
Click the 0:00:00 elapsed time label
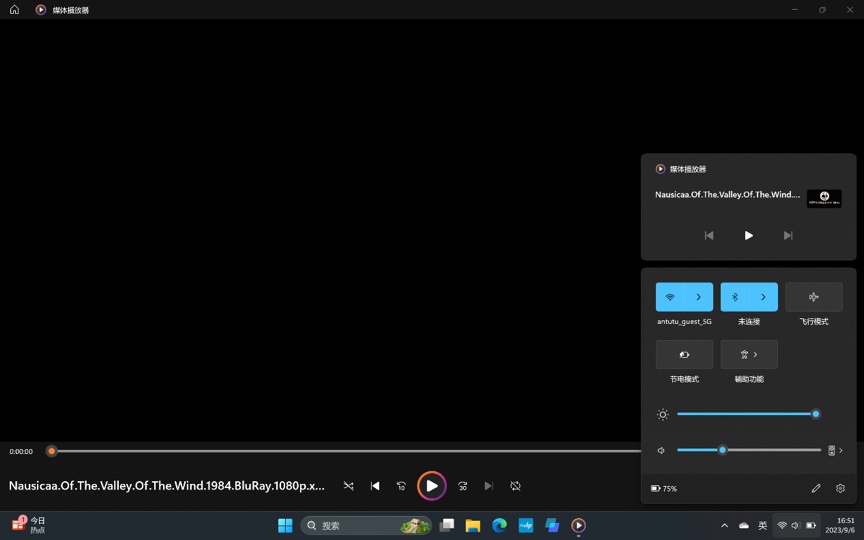(21, 451)
